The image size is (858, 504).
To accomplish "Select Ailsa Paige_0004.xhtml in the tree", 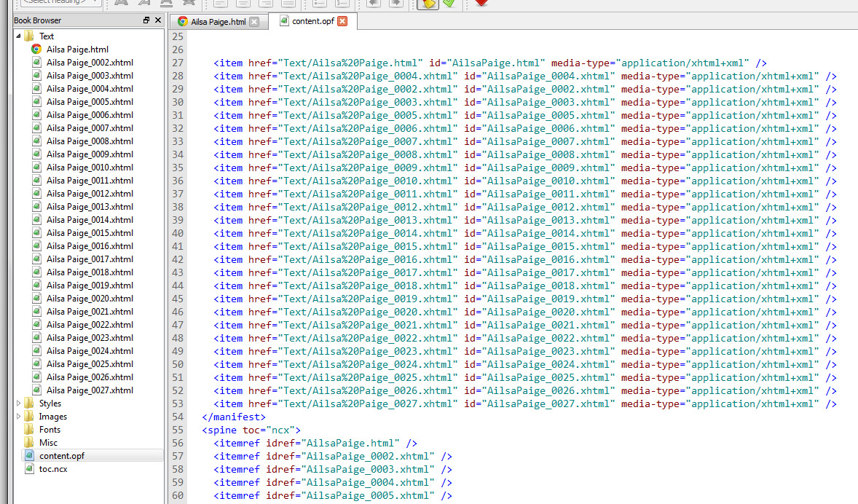I will pyautogui.click(x=90, y=89).
